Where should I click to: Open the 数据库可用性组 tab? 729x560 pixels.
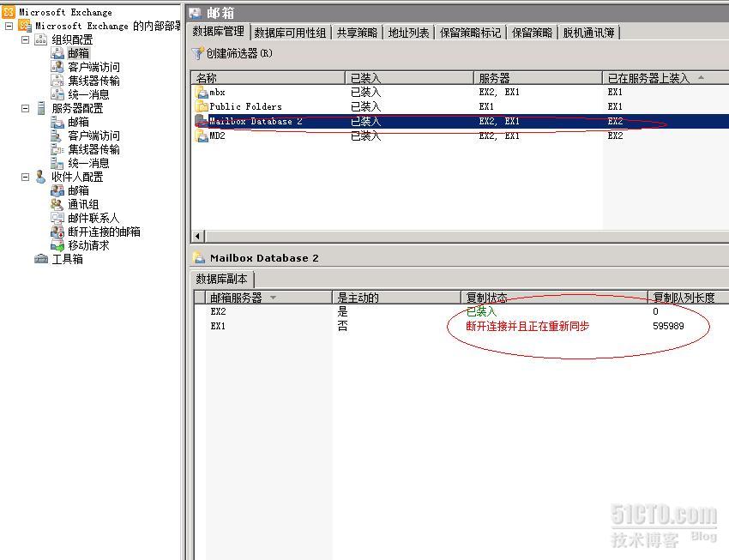[x=290, y=33]
